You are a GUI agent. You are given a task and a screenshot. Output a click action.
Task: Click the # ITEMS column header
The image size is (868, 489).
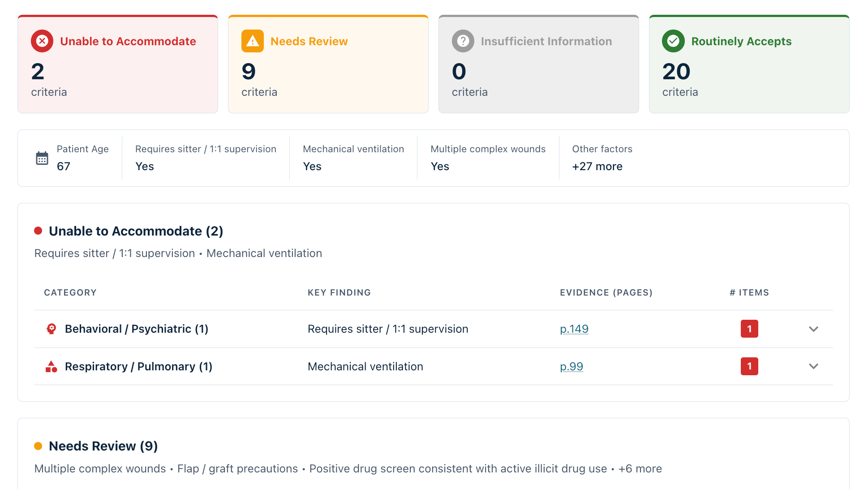coord(749,293)
